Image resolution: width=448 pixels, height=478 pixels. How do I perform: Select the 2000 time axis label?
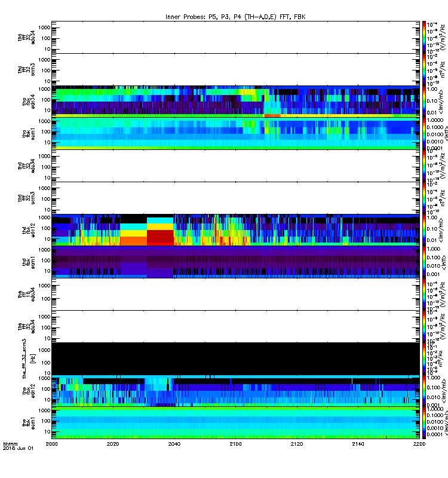point(51,444)
